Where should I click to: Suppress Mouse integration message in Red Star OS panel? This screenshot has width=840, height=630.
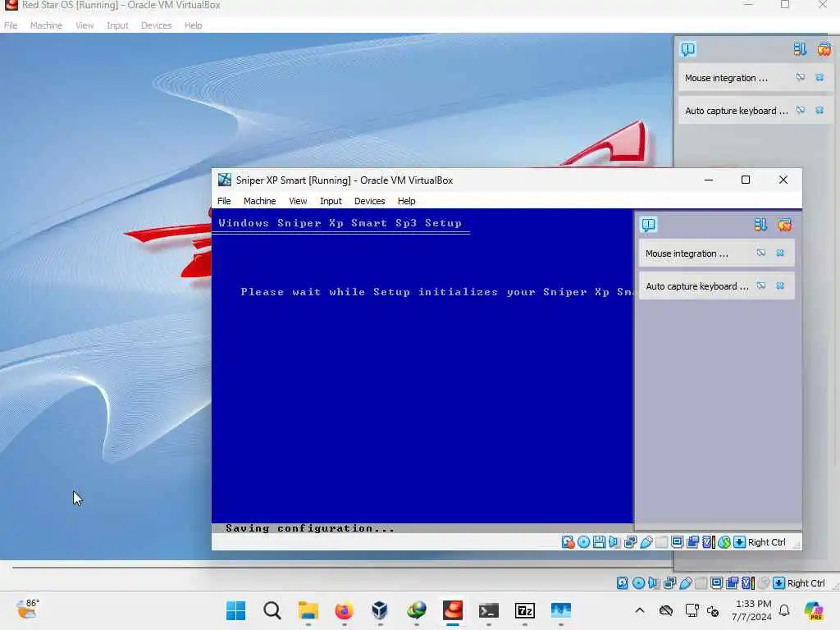[801, 78]
